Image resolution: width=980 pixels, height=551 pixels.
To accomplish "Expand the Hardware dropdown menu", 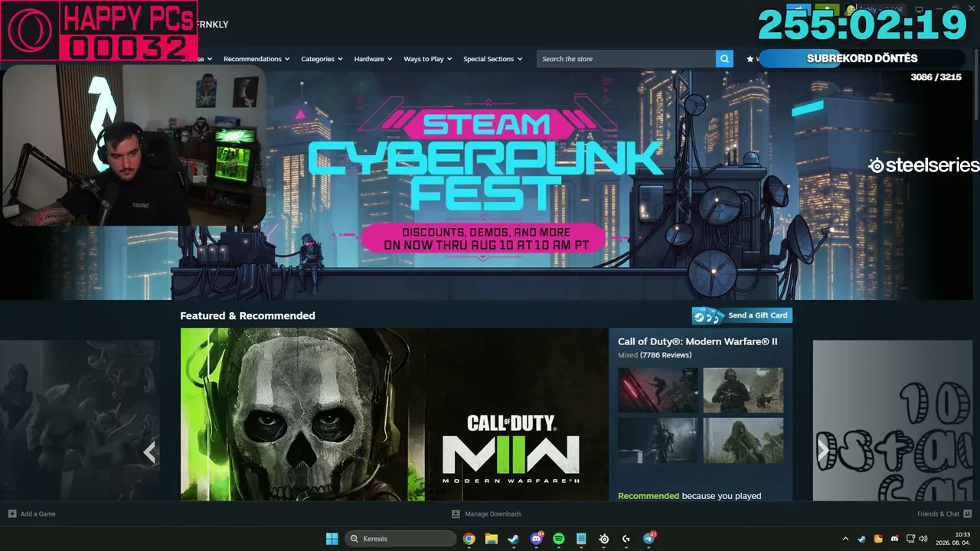I will tap(373, 59).
